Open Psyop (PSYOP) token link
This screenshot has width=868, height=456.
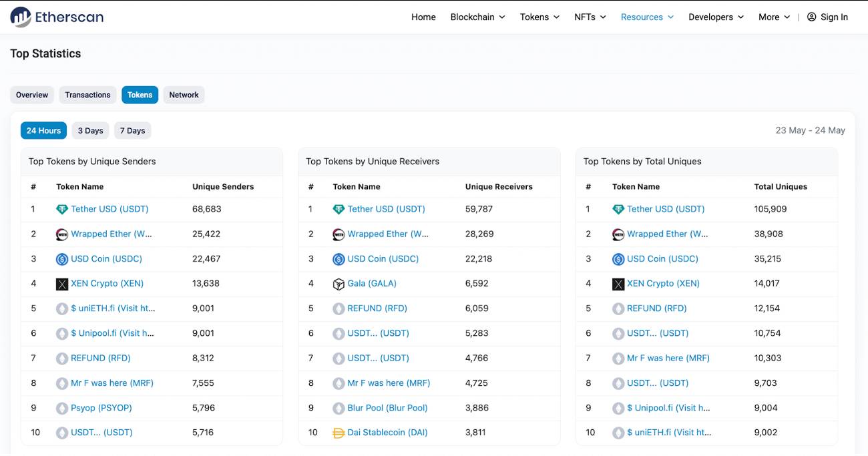(x=101, y=408)
